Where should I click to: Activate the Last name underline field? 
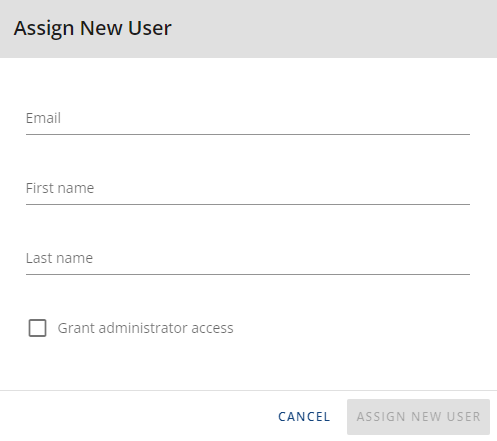248,258
